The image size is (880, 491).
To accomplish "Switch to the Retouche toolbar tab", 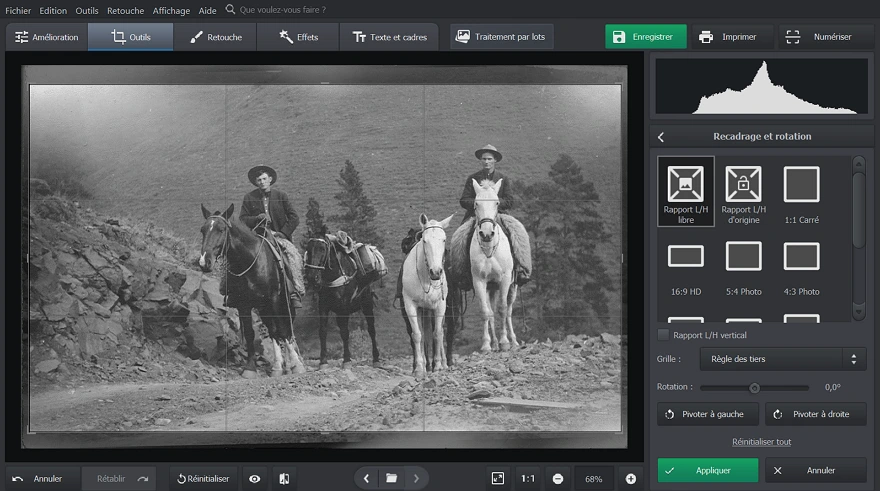I will tap(216, 37).
